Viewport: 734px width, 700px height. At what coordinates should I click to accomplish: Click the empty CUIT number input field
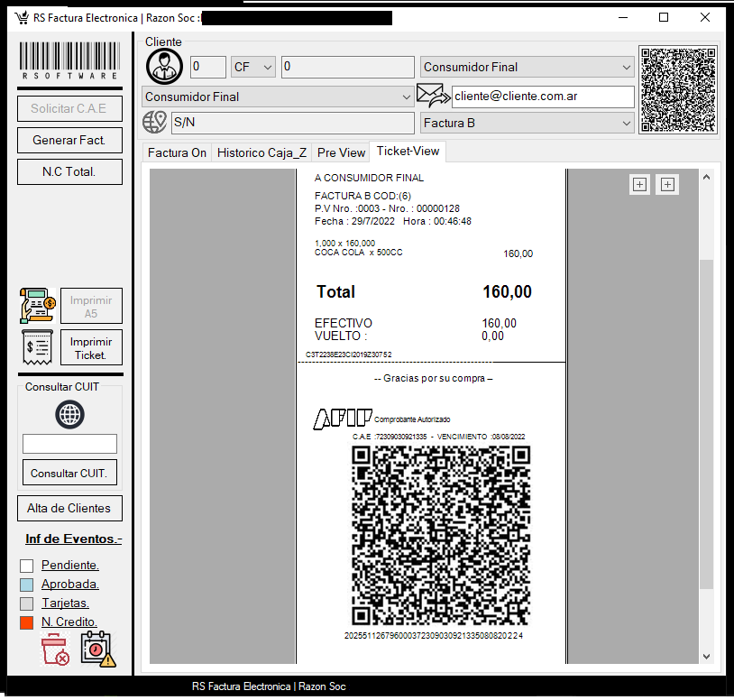click(69, 444)
